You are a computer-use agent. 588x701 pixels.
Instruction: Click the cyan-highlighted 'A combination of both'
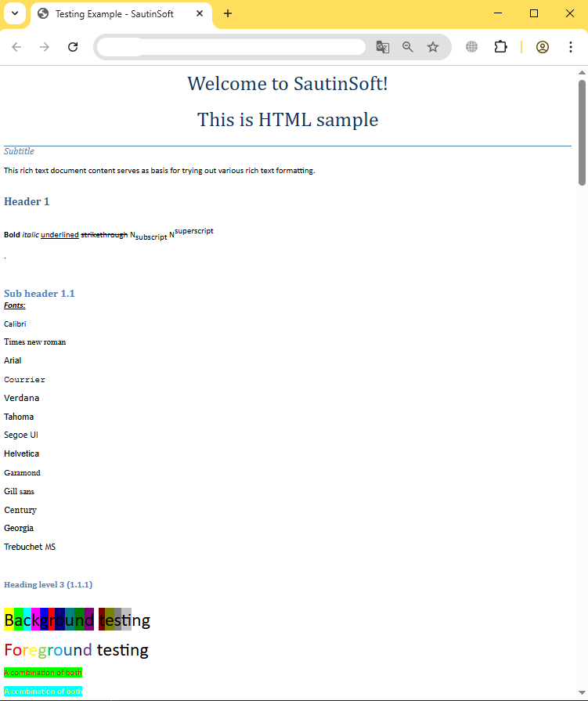click(43, 691)
